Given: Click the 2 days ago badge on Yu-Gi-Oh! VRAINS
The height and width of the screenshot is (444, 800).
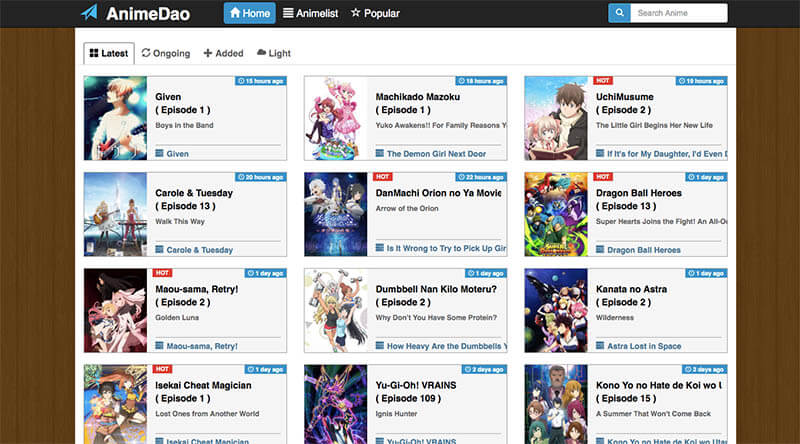Looking at the screenshot, I should (x=484, y=369).
